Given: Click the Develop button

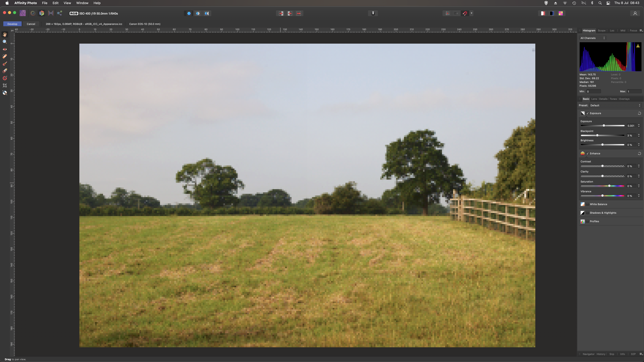Looking at the screenshot, I should coord(12,24).
